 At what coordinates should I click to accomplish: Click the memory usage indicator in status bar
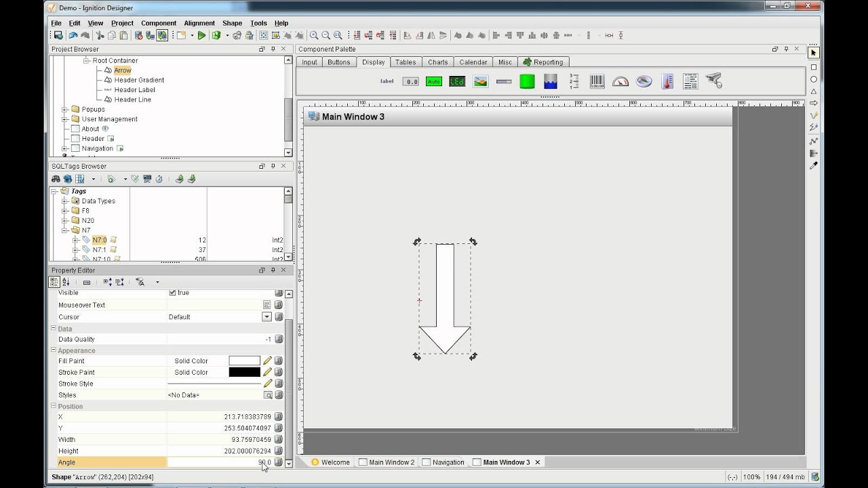(787, 477)
